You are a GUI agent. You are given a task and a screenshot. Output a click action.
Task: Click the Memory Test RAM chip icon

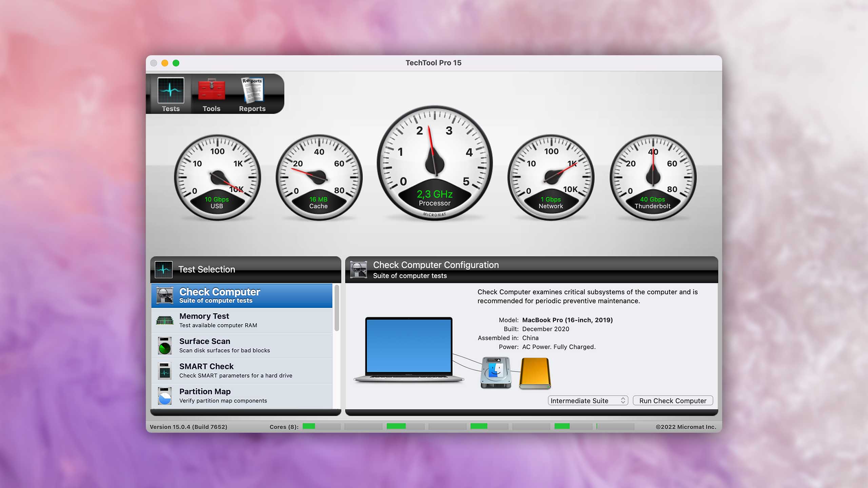(x=165, y=320)
